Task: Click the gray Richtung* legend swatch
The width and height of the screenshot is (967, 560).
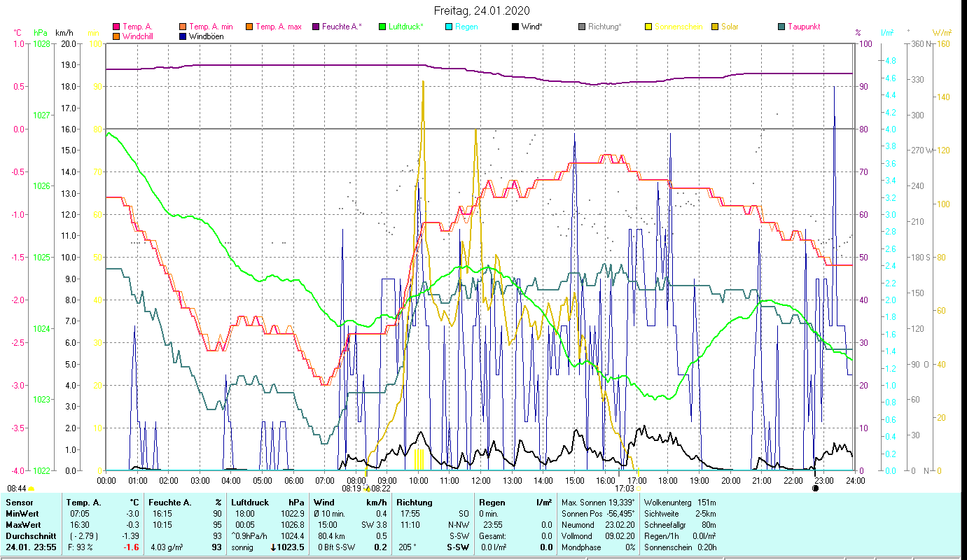Action: point(582,27)
